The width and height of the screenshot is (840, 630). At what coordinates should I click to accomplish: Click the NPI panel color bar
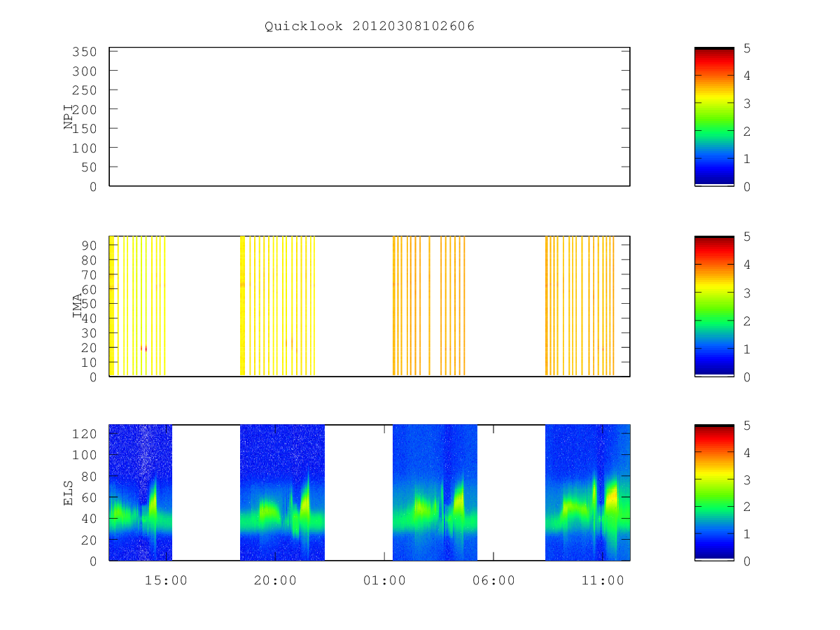(714, 117)
